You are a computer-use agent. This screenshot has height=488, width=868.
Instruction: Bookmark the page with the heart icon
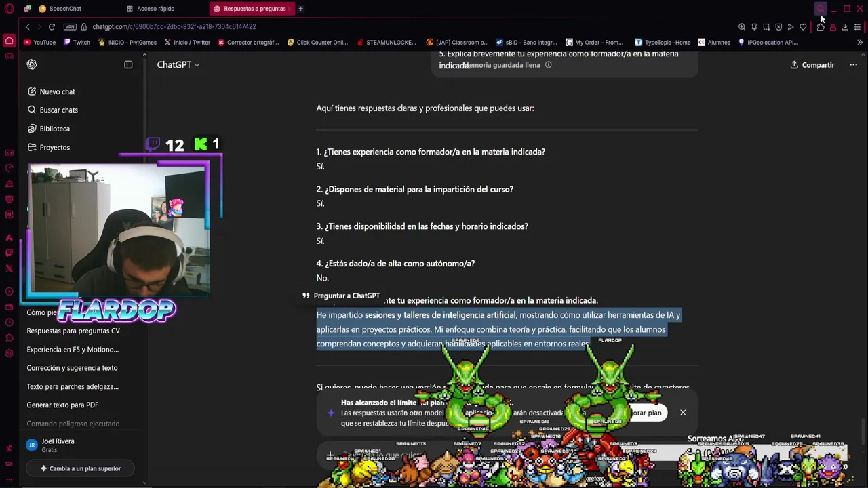click(x=803, y=27)
